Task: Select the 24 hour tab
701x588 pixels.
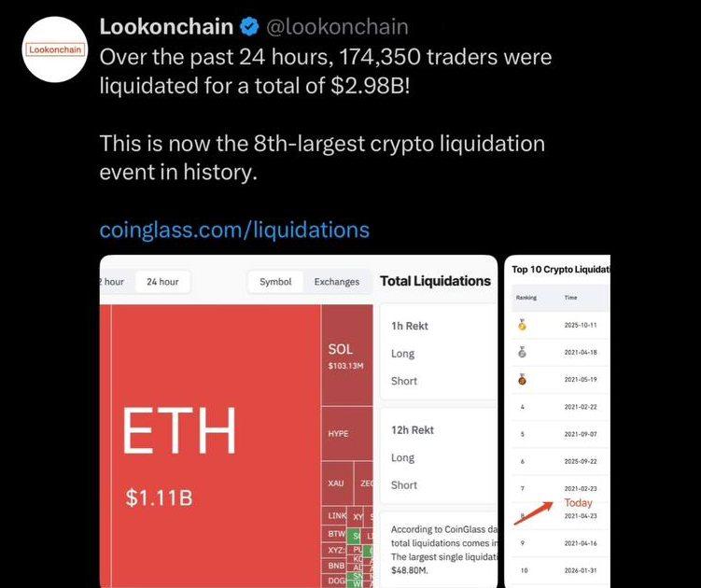Action: pos(162,282)
